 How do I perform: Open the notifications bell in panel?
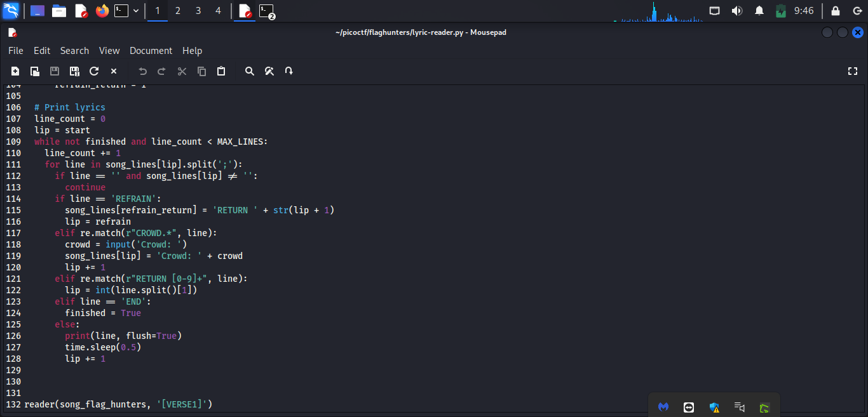point(759,11)
